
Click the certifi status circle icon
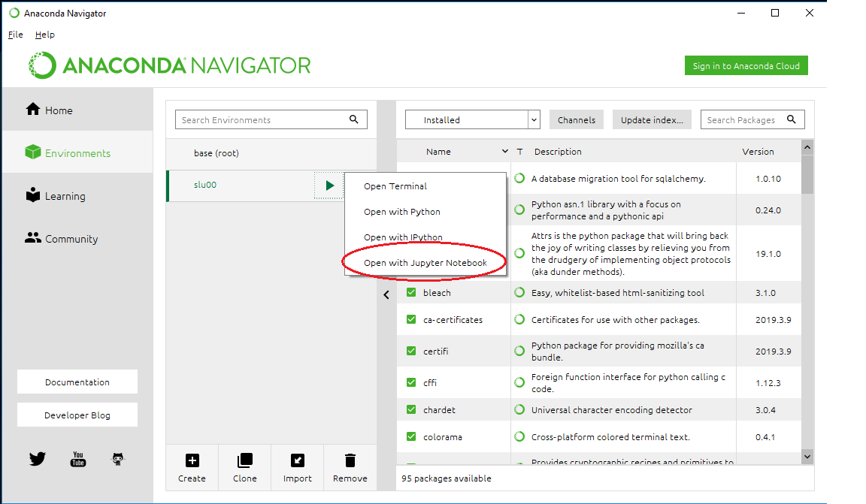[519, 351]
